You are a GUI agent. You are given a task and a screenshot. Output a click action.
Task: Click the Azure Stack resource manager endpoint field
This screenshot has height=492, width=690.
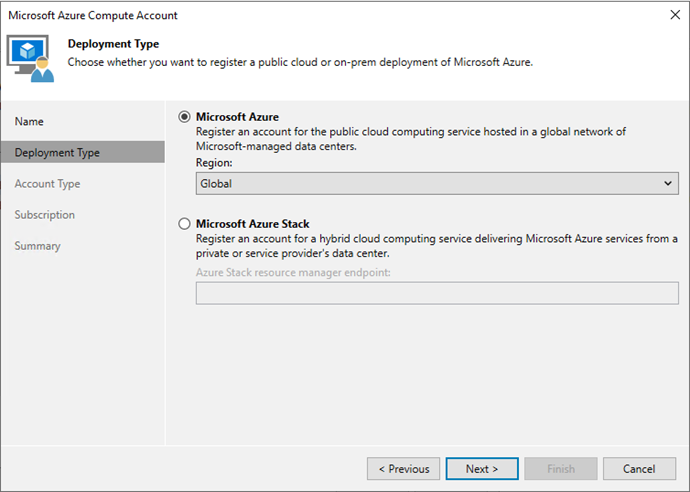pos(437,293)
